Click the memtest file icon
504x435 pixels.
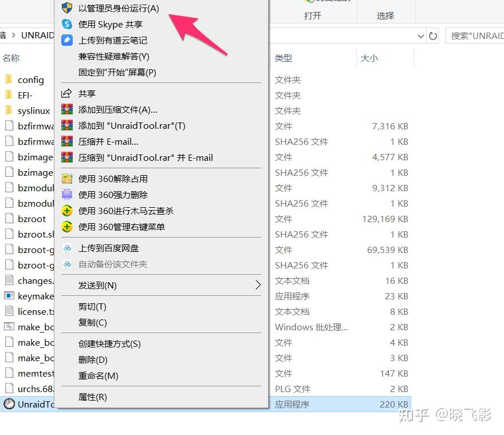coord(9,373)
